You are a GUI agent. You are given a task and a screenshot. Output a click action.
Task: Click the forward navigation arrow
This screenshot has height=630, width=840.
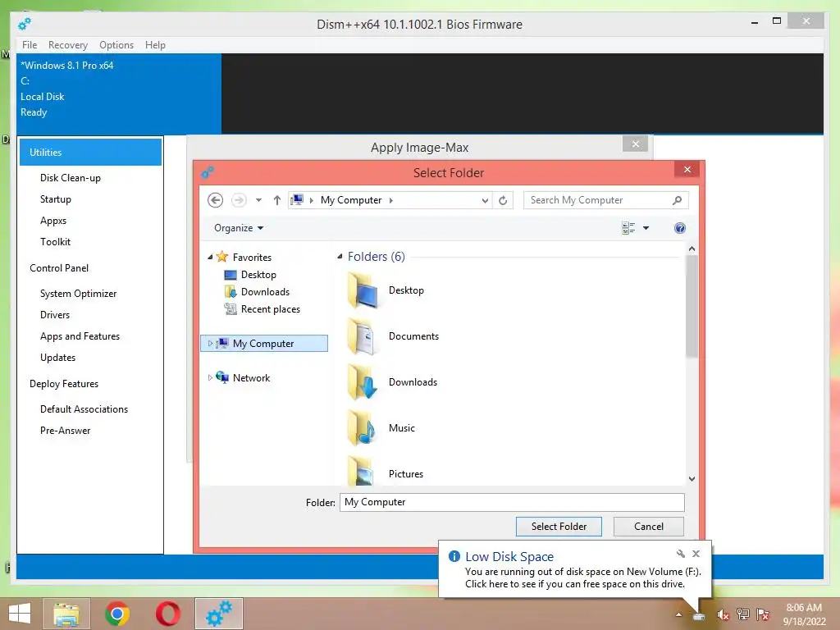(239, 200)
